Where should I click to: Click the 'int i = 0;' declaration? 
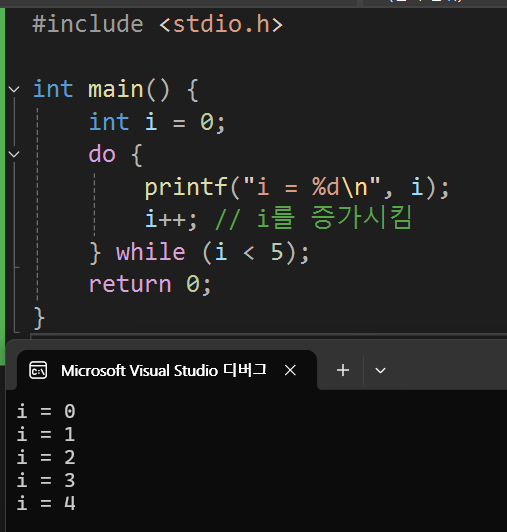point(157,122)
